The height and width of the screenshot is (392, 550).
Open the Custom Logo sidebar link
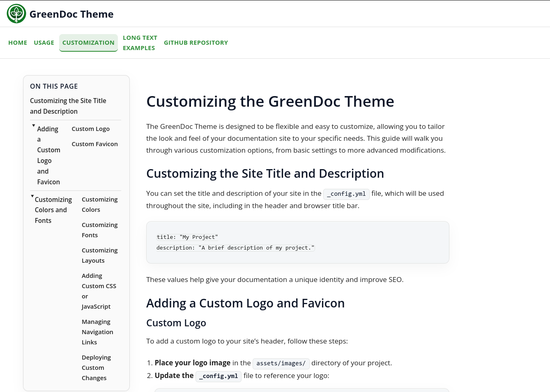click(x=90, y=128)
